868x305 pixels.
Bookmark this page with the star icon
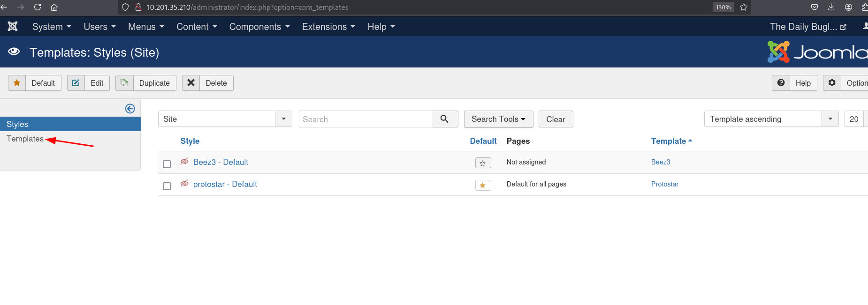click(x=744, y=7)
